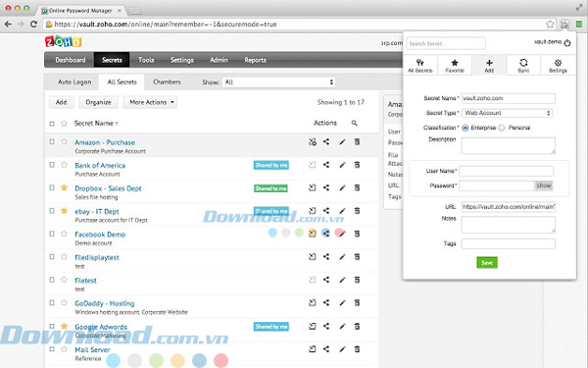
Task: Check the Amazon - Purchase row checkbox
Action: (x=52, y=141)
